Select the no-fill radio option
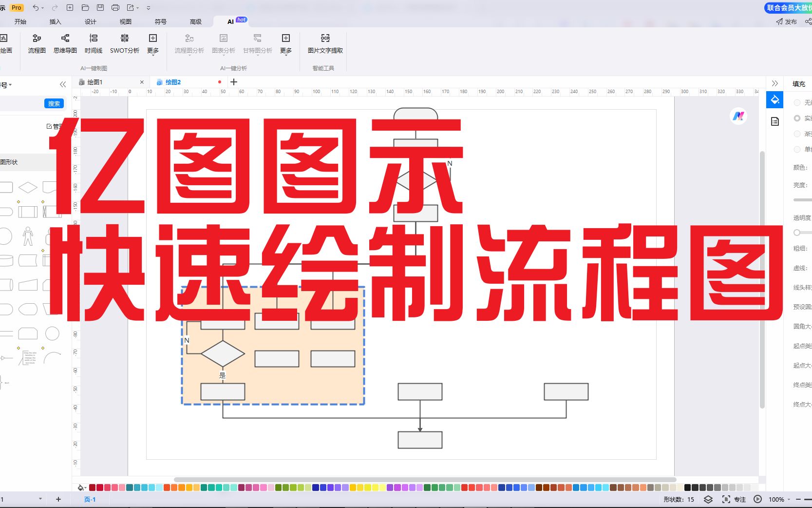Screen dimensions: 812x508 click(797, 102)
